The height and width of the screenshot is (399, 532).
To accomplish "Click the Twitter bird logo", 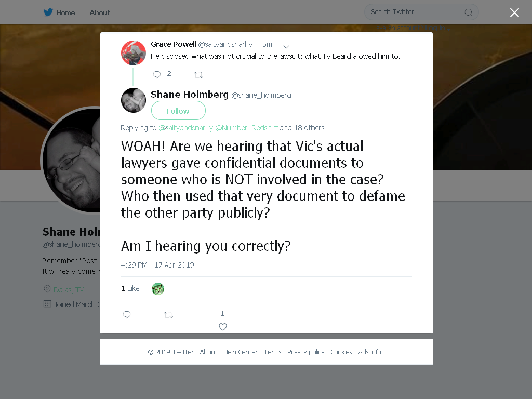I will (48, 12).
